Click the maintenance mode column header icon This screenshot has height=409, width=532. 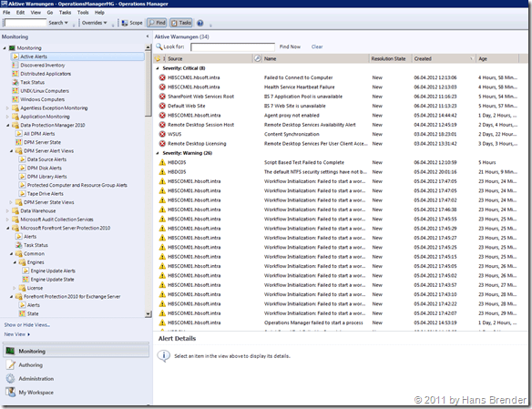click(x=258, y=58)
